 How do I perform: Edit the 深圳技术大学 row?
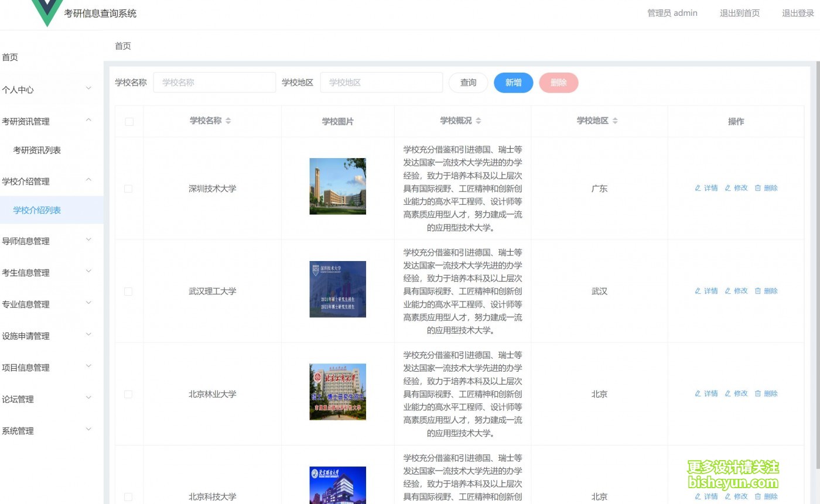tap(736, 188)
